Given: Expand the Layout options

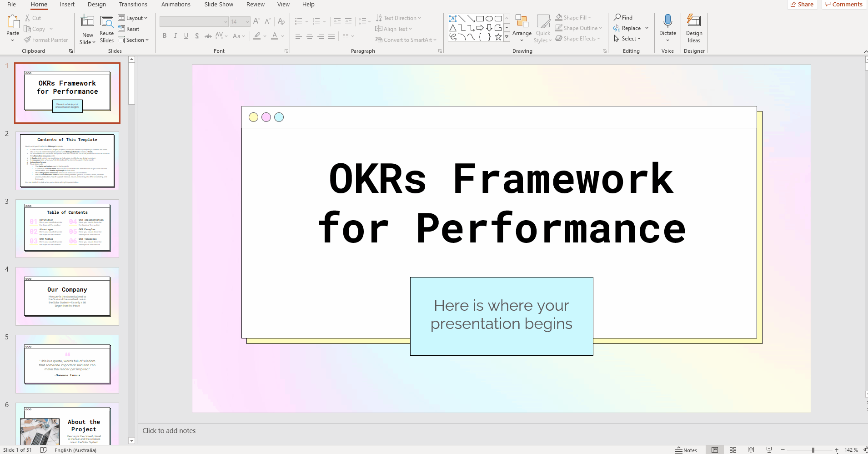Looking at the screenshot, I should [134, 18].
